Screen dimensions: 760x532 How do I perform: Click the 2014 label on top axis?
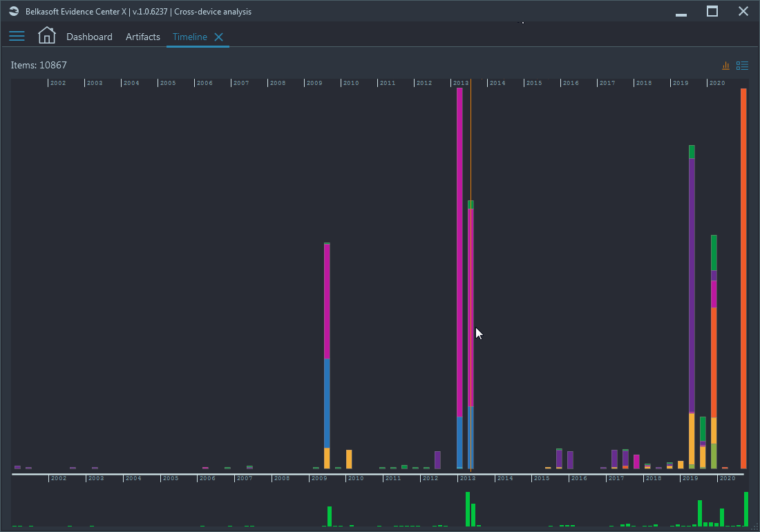tap(497, 83)
